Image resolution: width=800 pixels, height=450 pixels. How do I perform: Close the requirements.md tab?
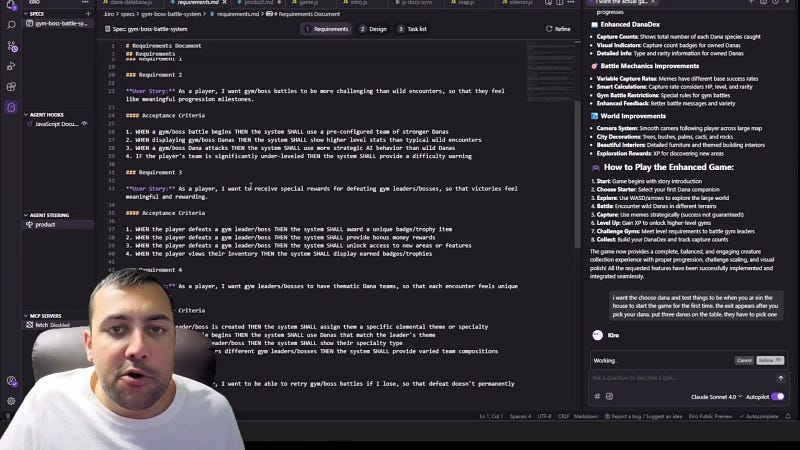click(x=223, y=3)
